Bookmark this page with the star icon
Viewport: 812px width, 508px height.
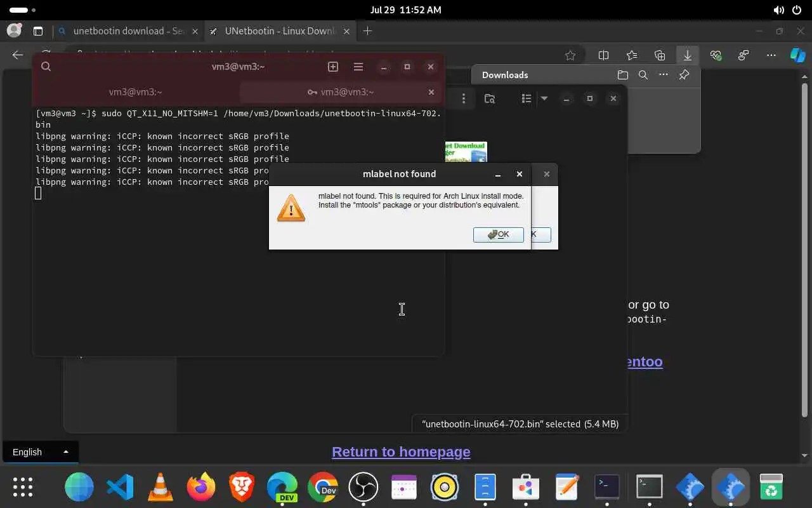(x=570, y=55)
